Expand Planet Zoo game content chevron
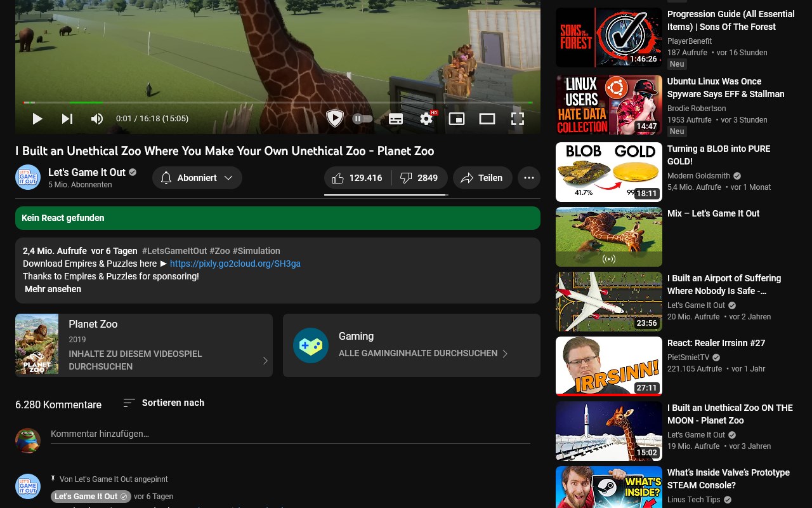The height and width of the screenshot is (508, 812). point(265,361)
